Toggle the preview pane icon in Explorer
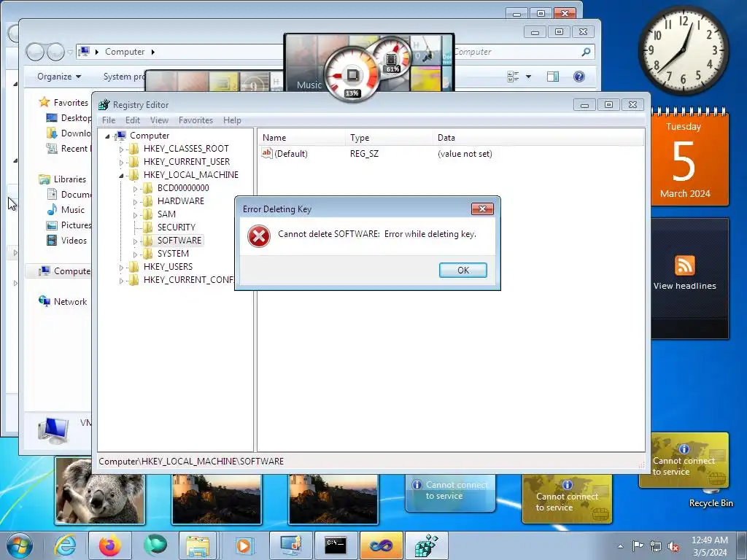The image size is (747, 560). tap(553, 76)
